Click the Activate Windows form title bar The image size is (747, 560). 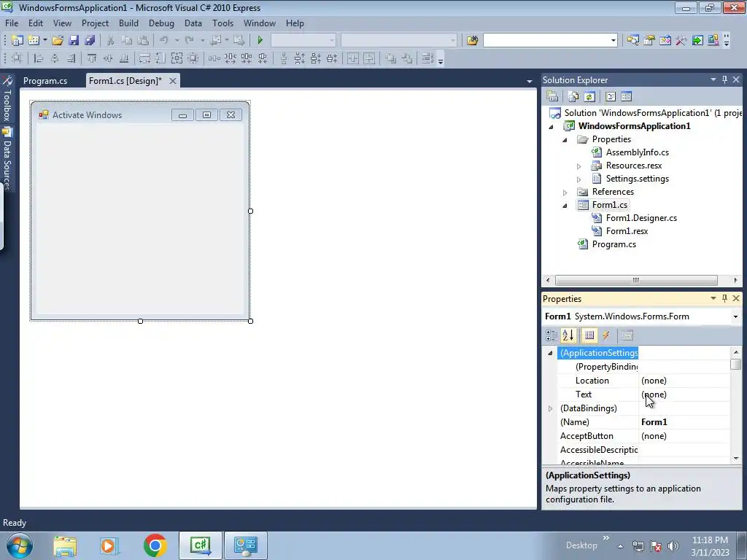point(140,114)
